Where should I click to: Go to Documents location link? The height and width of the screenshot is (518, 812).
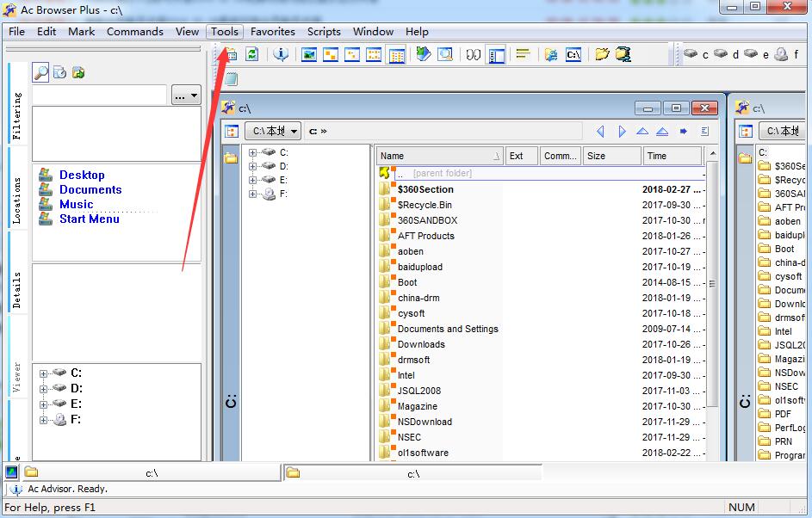[x=90, y=189]
